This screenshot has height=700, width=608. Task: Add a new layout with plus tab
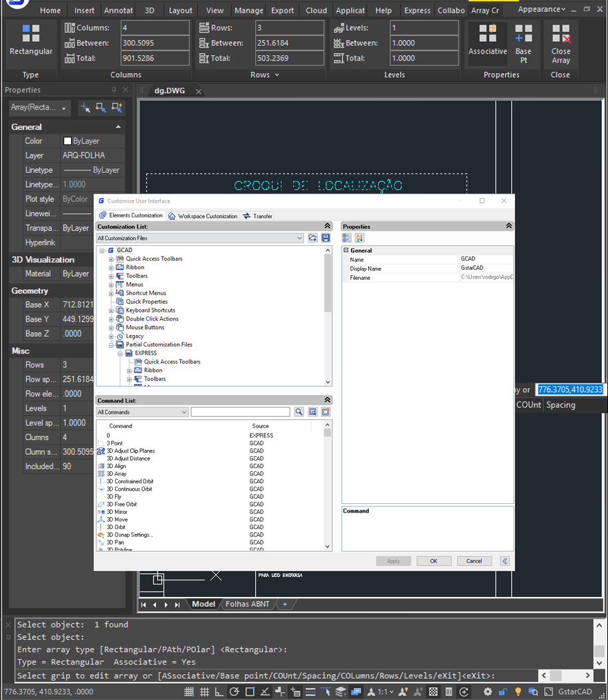[x=284, y=604]
